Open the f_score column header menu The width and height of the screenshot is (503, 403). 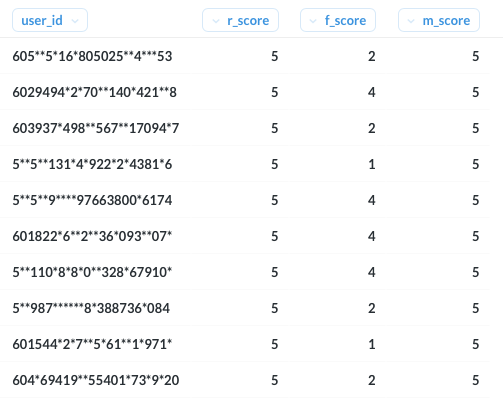338,20
